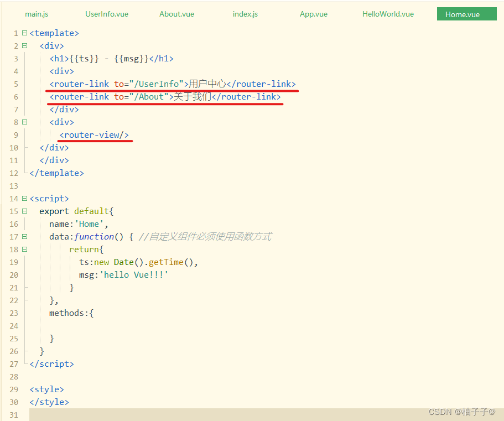Screen dimensions: 504x421
Task: Collapse the div fold on line 2
Action: pos(24,45)
